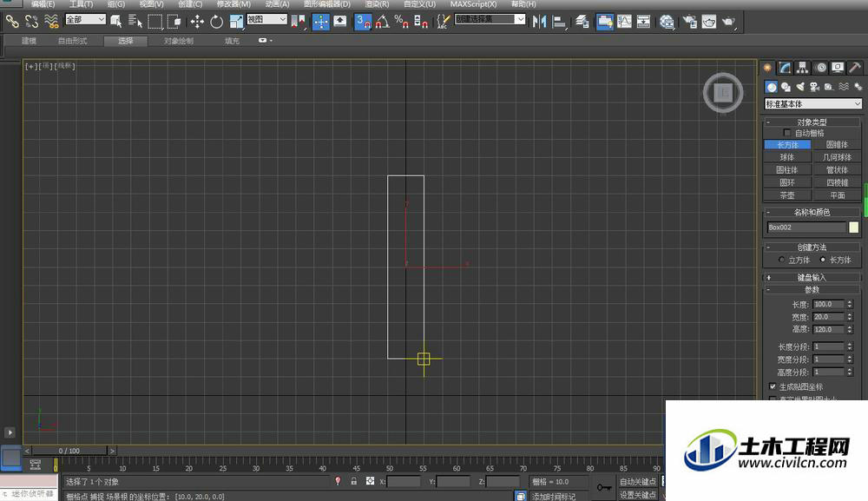Viewport: 868px width, 501px height.
Task: Toggle the Percent Snap button
Action: pos(401,22)
